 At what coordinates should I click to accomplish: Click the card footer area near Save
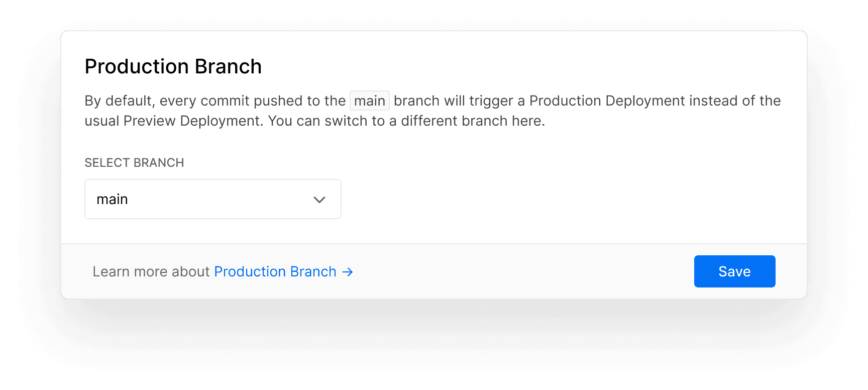point(502,271)
